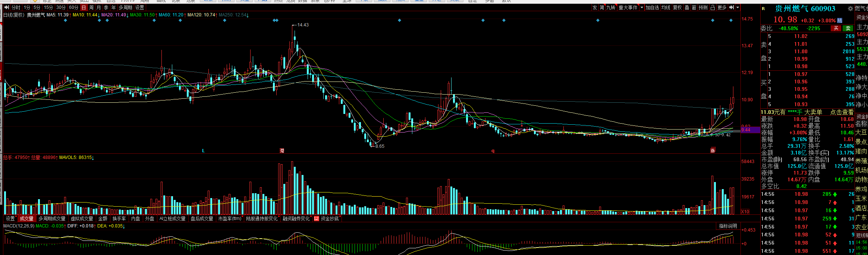Click 点击查看 link for large sell order
The height and width of the screenshot is (255, 868).
pos(842,112)
